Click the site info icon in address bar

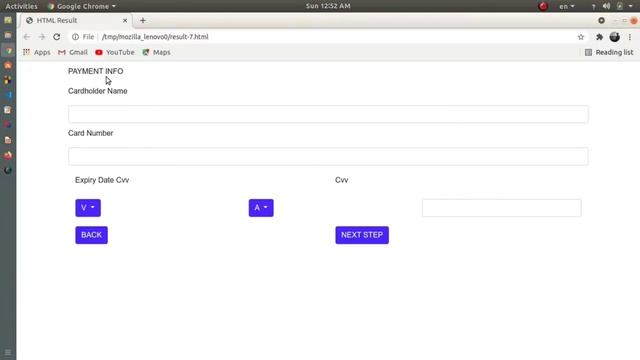pos(75,37)
